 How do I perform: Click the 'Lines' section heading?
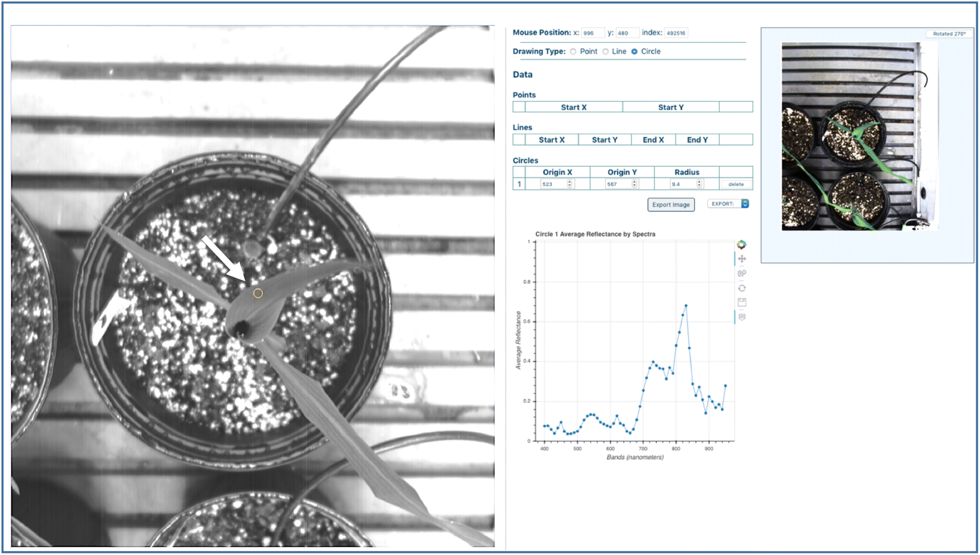tap(522, 127)
